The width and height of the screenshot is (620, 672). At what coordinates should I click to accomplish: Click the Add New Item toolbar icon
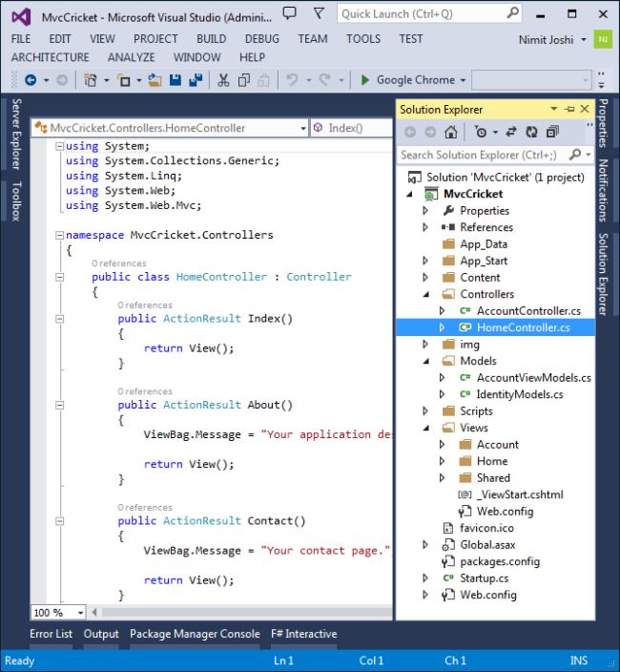(x=124, y=80)
